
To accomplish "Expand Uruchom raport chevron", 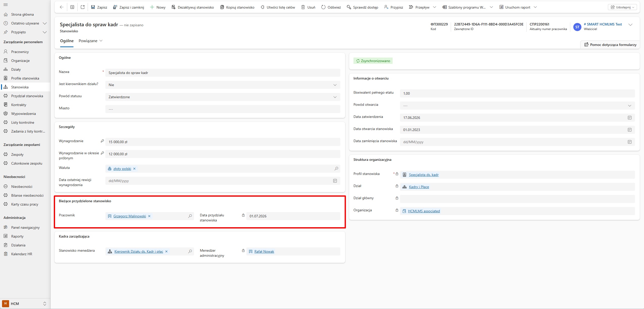I will [535, 7].
